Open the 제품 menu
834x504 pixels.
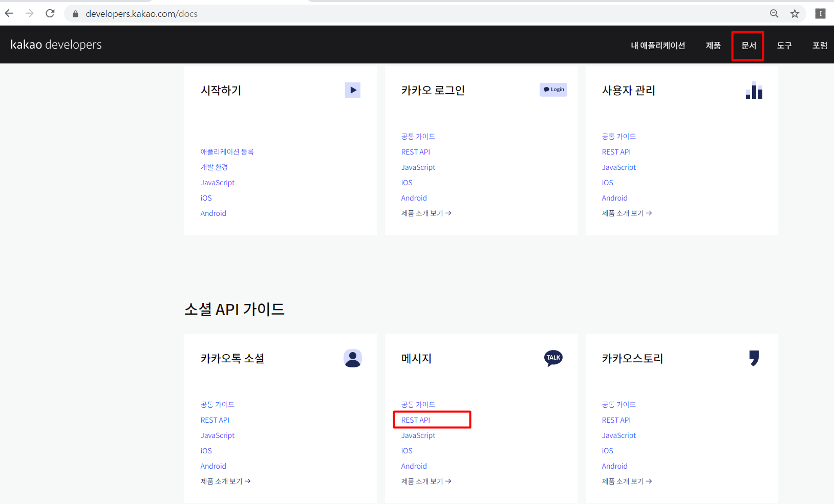point(713,46)
